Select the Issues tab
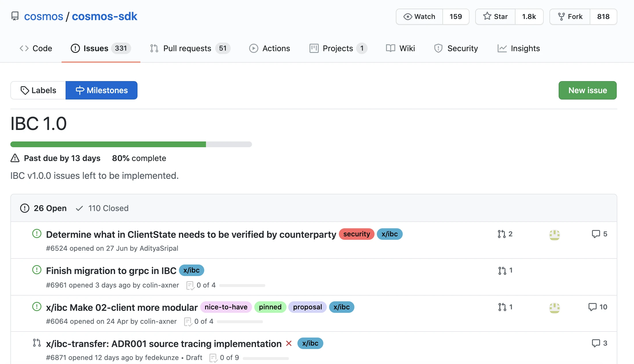The height and width of the screenshot is (364, 634). (101, 48)
